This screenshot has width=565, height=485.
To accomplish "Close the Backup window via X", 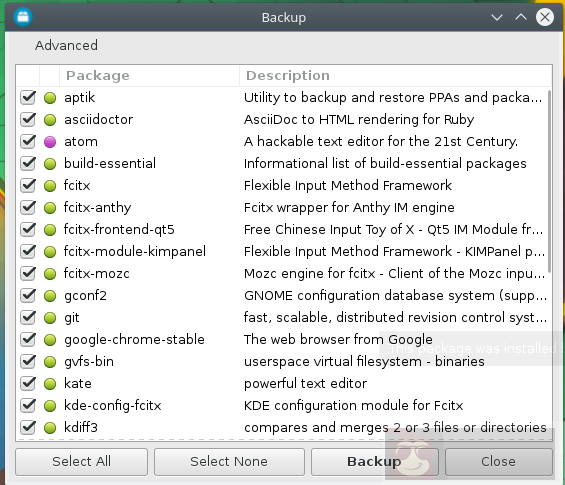I will tap(545, 17).
